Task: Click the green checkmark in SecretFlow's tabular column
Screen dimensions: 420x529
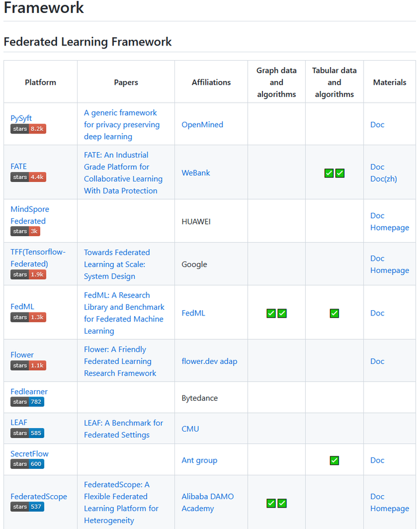Action: coord(334,461)
